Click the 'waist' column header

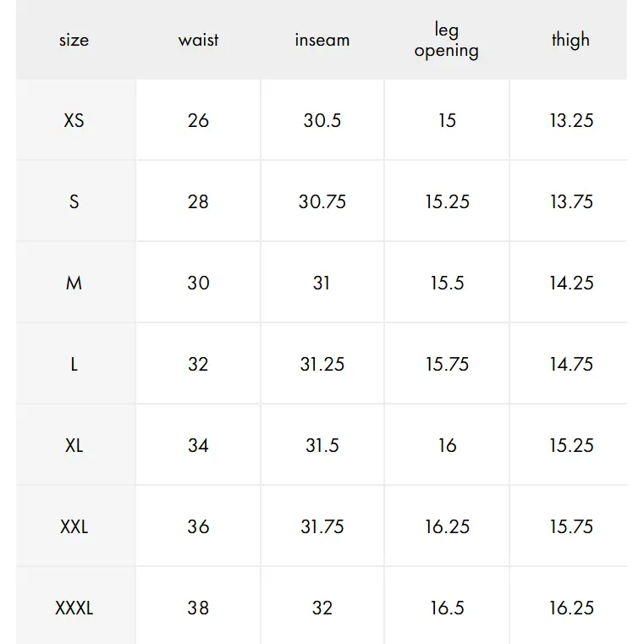point(198,40)
